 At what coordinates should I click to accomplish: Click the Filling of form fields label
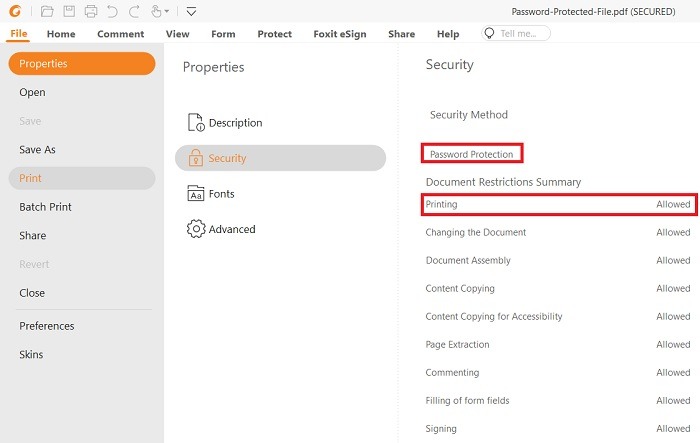467,401
